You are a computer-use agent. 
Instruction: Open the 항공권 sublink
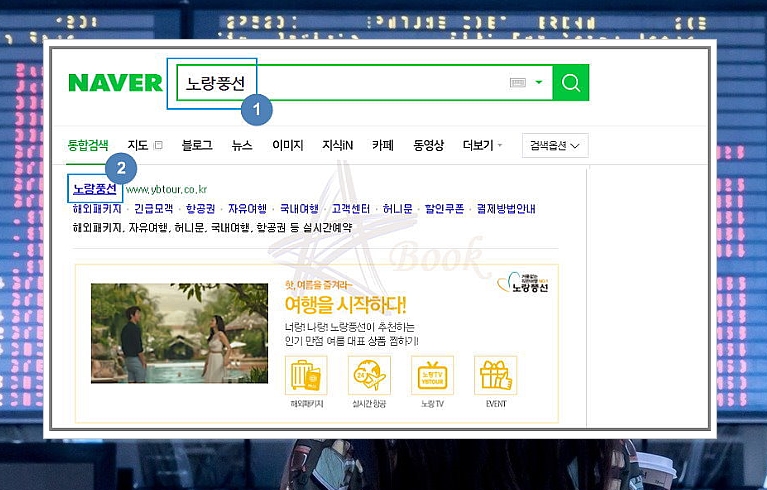(201, 209)
